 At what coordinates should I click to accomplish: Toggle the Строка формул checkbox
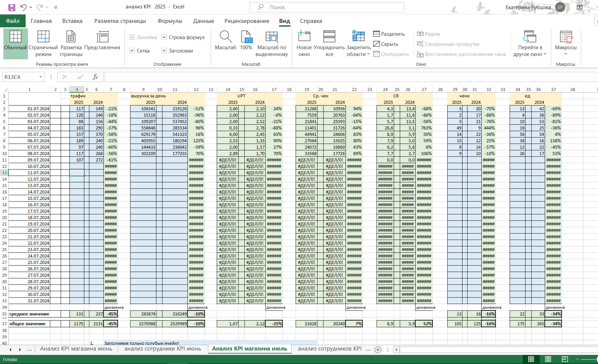point(164,37)
